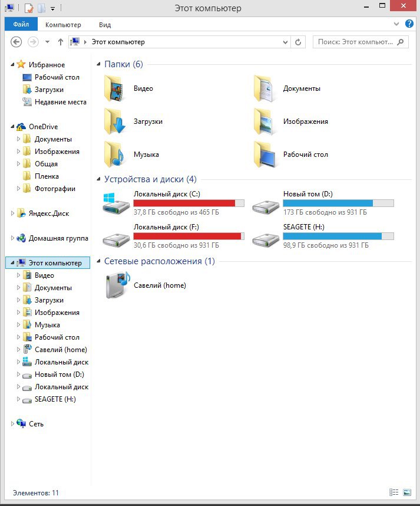Click system menu icon in title bar

(x=9, y=8)
